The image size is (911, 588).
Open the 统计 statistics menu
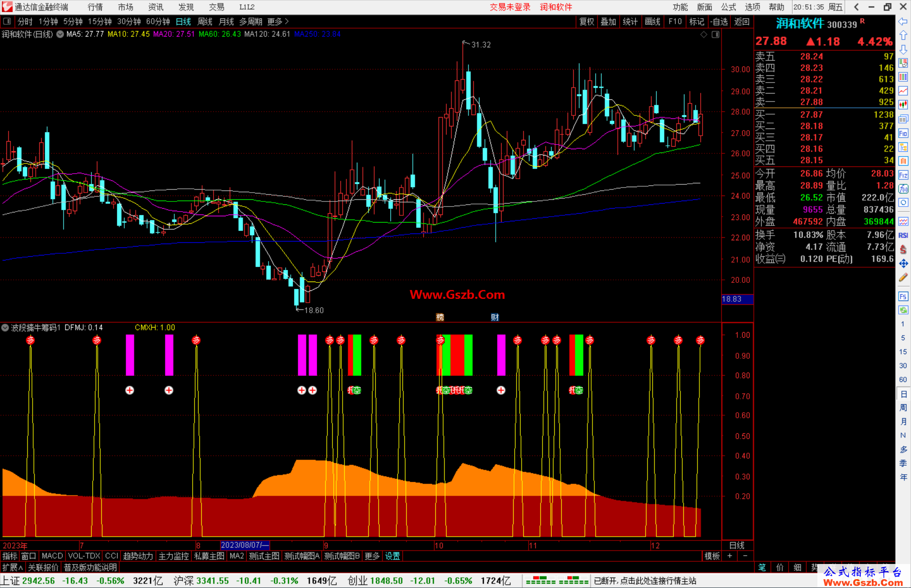(x=630, y=21)
